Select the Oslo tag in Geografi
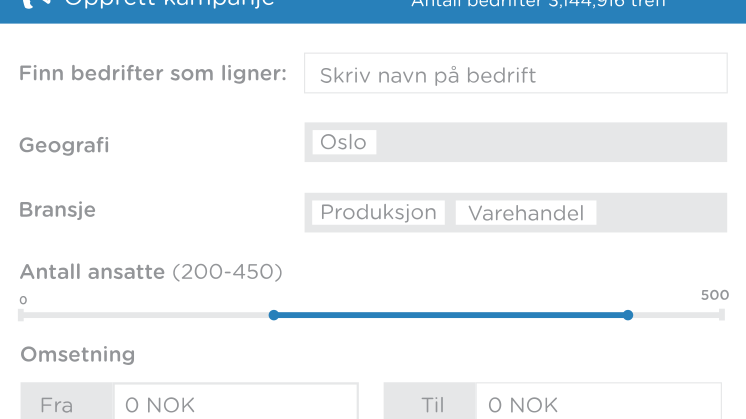The image size is (746, 419). pos(344,142)
